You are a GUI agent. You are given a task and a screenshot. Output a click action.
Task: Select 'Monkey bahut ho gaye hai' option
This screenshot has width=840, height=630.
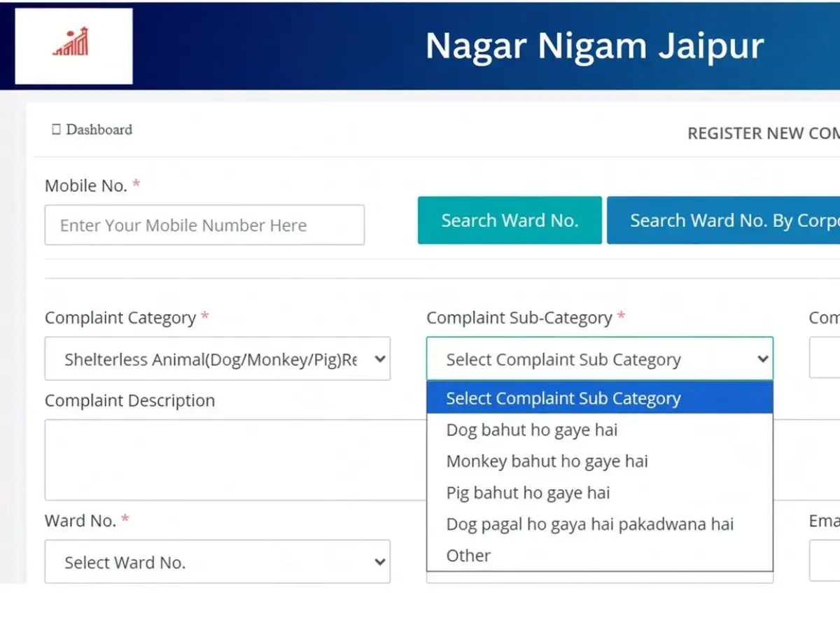tap(600, 461)
